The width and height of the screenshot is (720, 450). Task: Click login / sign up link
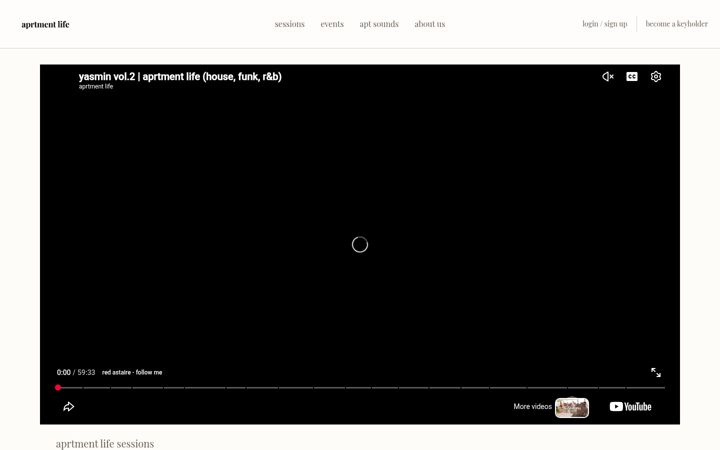[x=605, y=24]
